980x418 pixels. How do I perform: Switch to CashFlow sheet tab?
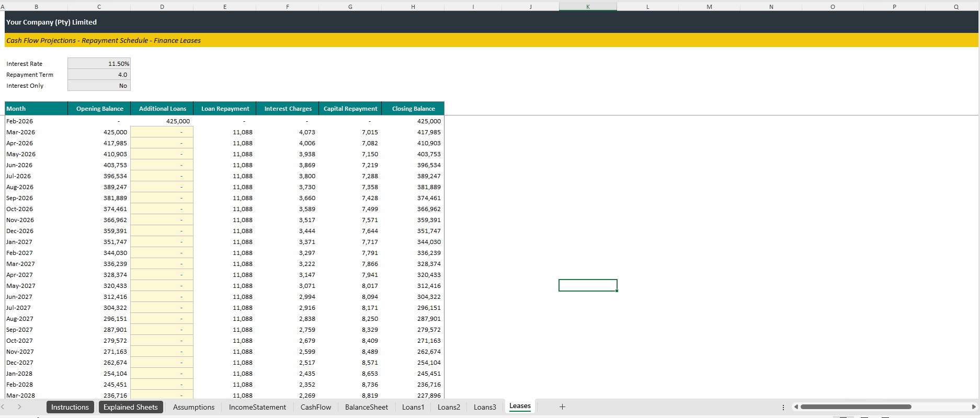tap(316, 407)
